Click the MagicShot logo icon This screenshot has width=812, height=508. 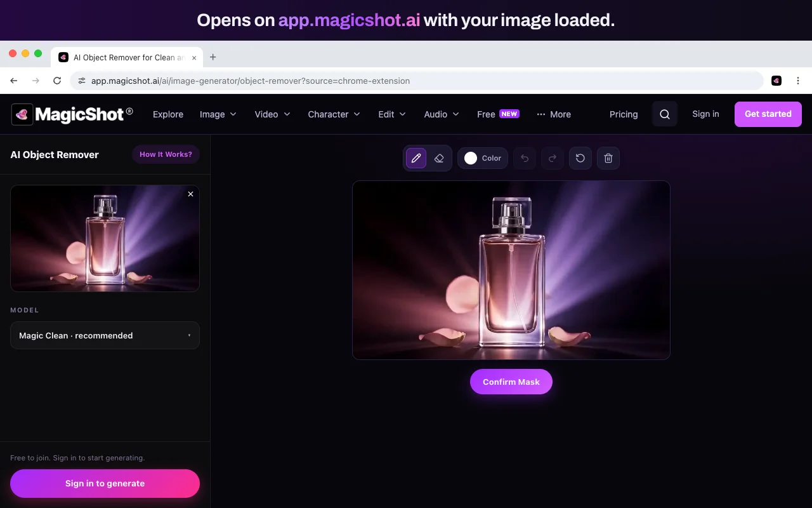[x=22, y=114]
